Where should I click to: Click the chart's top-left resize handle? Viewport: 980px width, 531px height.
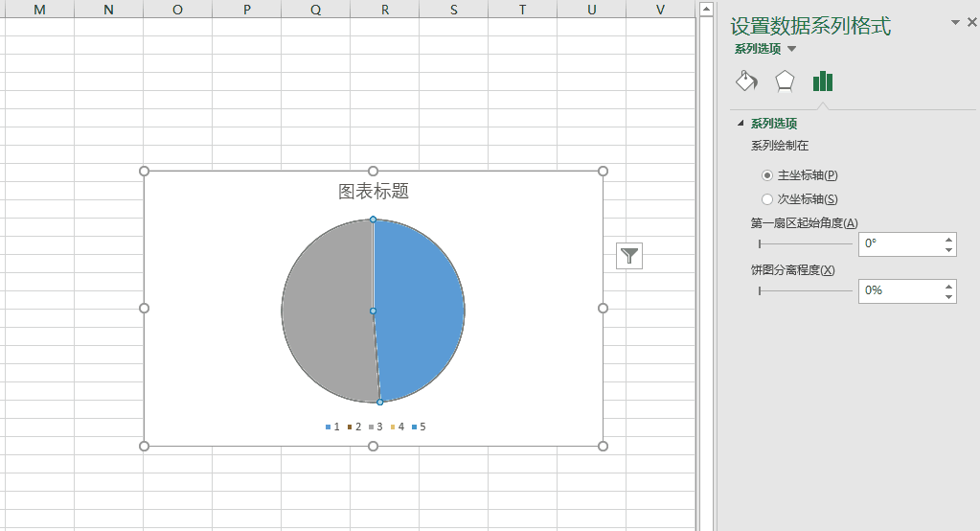point(145,172)
